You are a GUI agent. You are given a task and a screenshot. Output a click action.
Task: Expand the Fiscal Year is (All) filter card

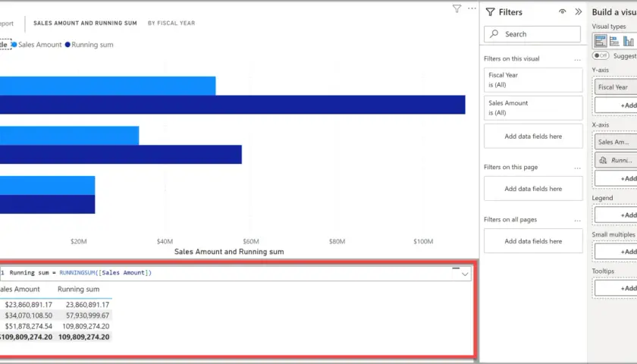tap(533, 80)
